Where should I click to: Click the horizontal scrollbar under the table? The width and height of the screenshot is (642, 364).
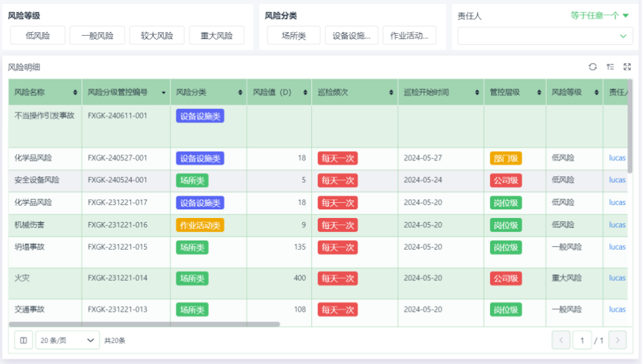[x=144, y=324]
